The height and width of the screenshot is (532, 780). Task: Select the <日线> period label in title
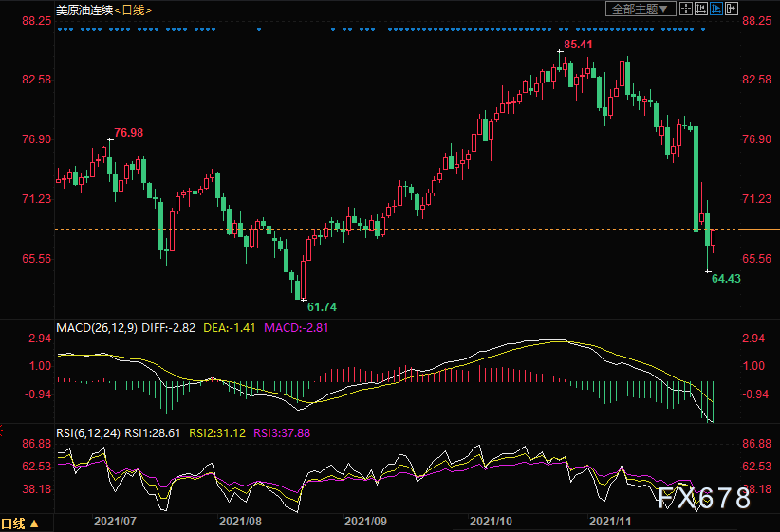coord(133,9)
